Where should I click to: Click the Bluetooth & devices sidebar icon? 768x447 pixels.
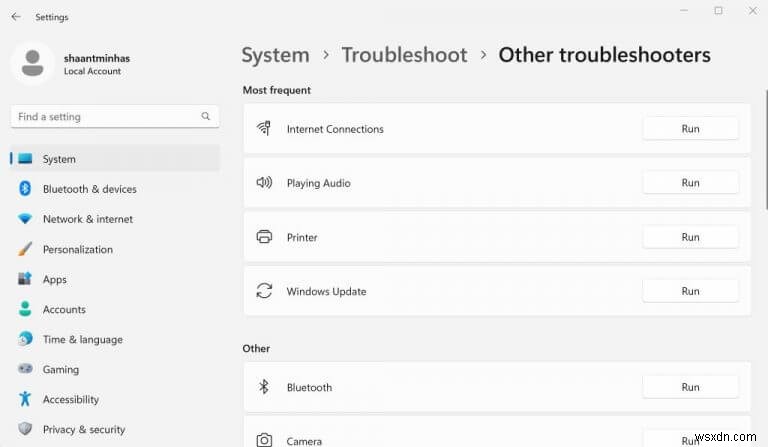[25, 188]
